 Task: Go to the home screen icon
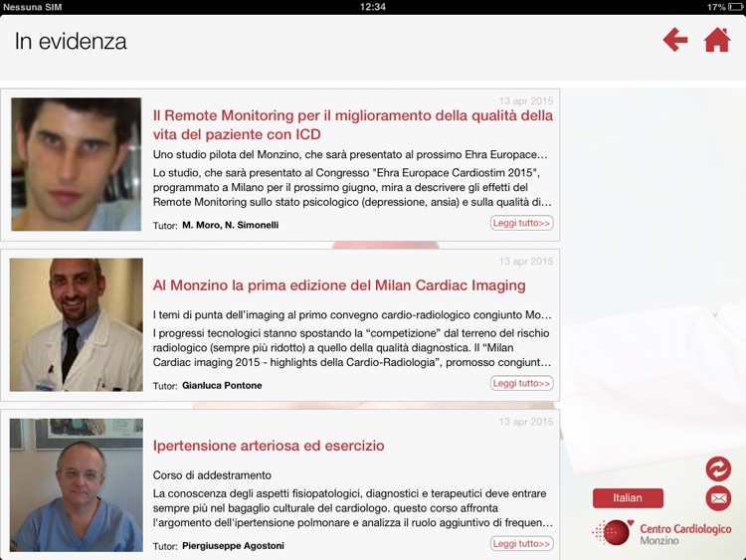click(x=717, y=40)
